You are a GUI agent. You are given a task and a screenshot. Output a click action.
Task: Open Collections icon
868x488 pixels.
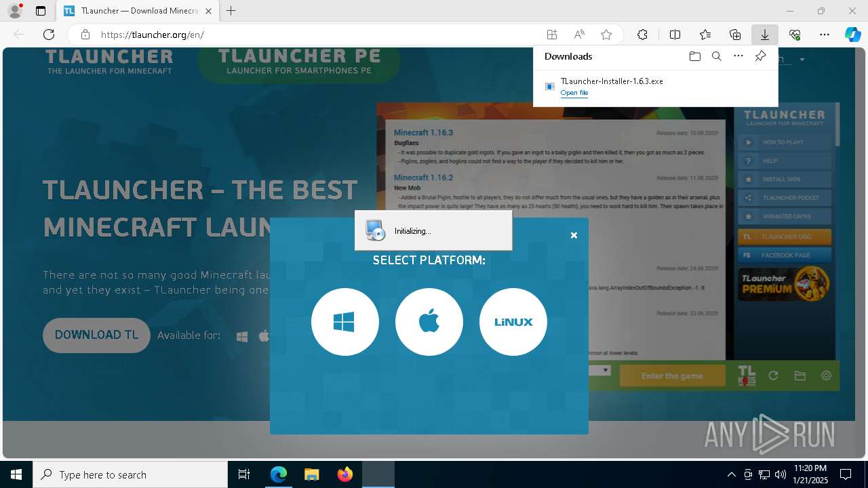(735, 35)
